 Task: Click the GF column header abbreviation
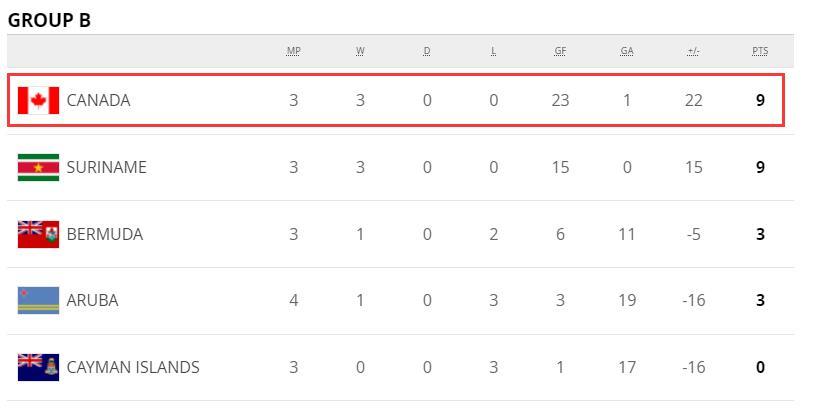[560, 51]
